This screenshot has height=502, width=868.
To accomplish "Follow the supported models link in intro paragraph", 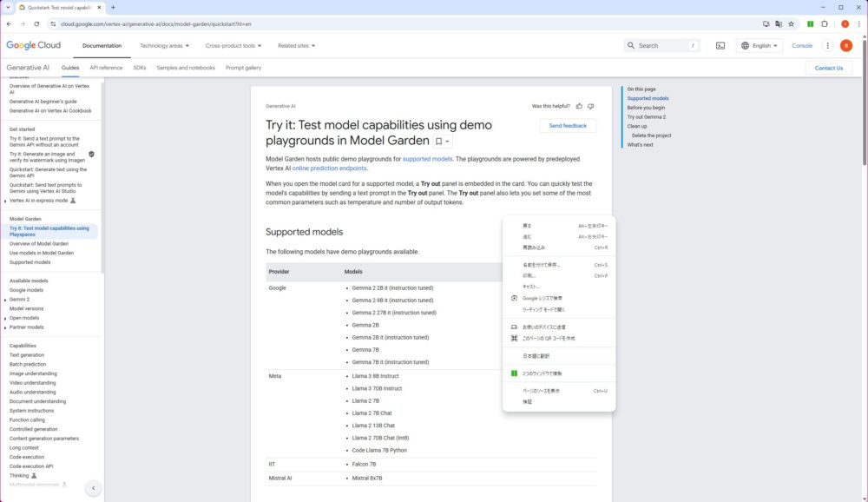I will pos(427,159).
